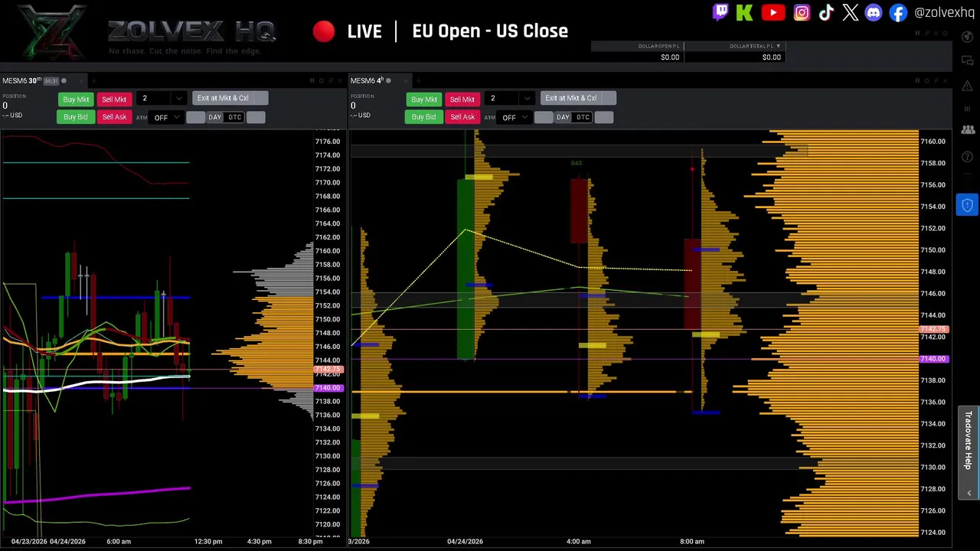Screen dimensions: 980x551
Task: Pop out the MESM6 30m chart panel
Action: click(331, 80)
